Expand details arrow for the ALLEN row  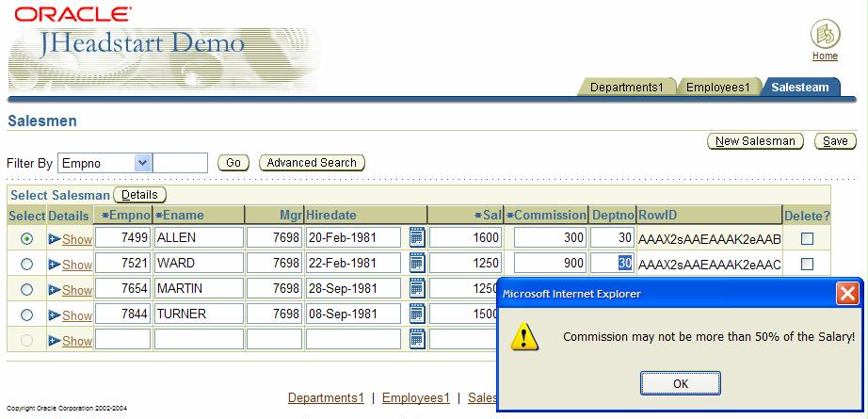(x=55, y=239)
